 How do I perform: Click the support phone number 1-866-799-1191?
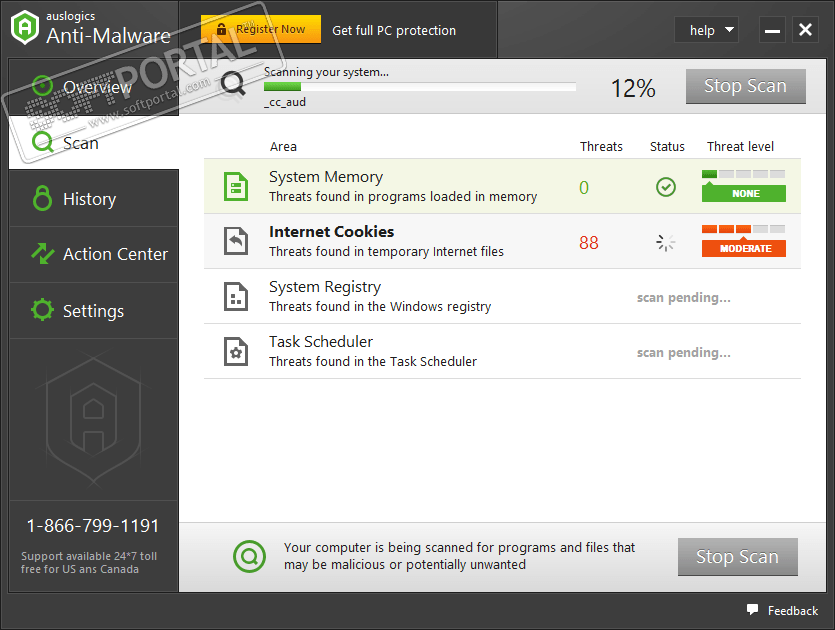tap(93, 526)
